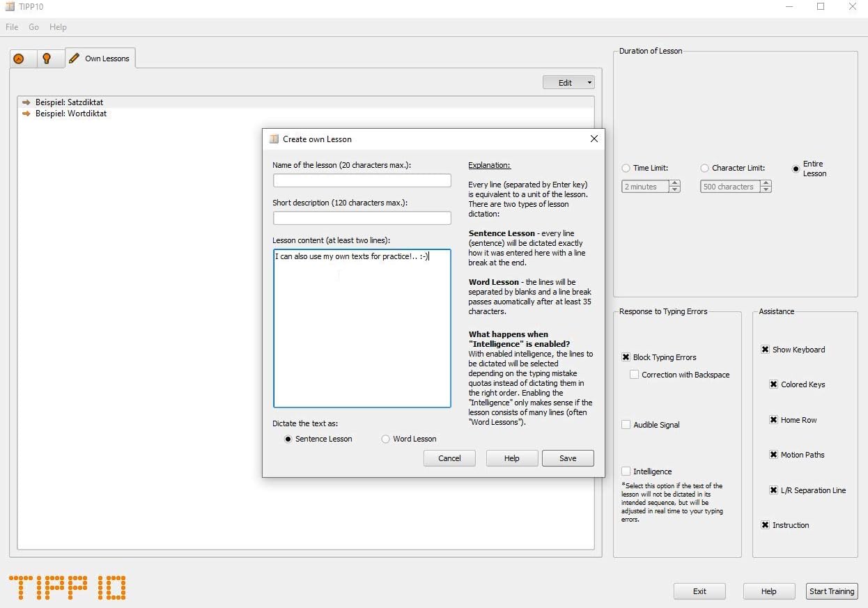Click the pencil icon on Own Lessons tab
868x608 pixels.
click(75, 59)
